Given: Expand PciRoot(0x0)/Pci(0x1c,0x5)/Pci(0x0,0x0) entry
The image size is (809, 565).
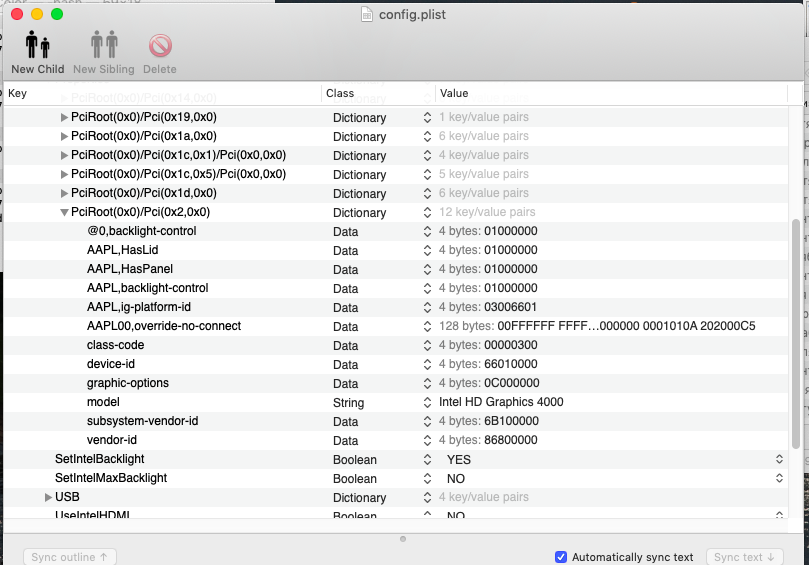Looking at the screenshot, I should click(64, 174).
